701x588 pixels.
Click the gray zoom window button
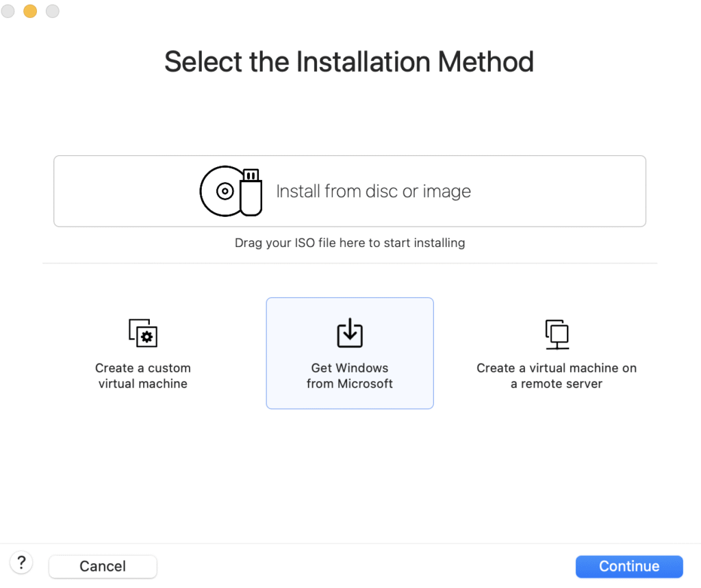[x=52, y=11]
